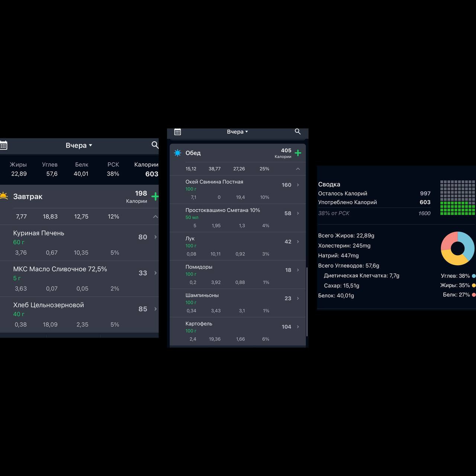Open Вчера date dropdown in Обед panel
This screenshot has height=476, width=476.
click(x=237, y=132)
